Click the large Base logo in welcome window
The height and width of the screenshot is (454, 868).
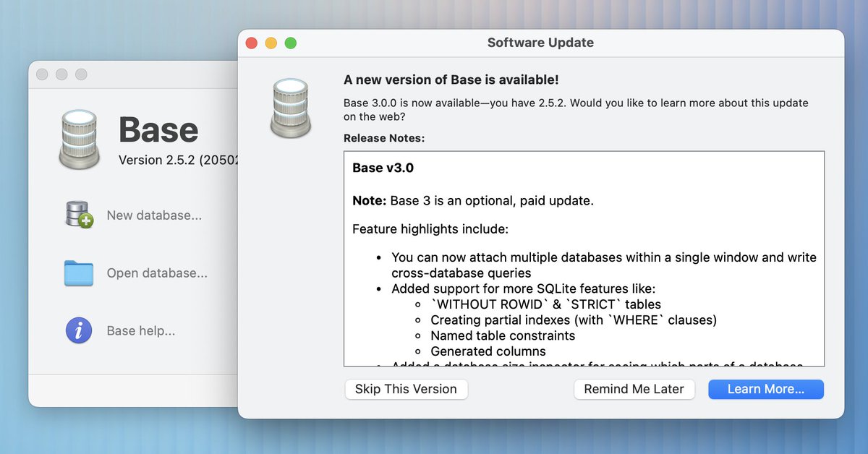[x=79, y=140]
